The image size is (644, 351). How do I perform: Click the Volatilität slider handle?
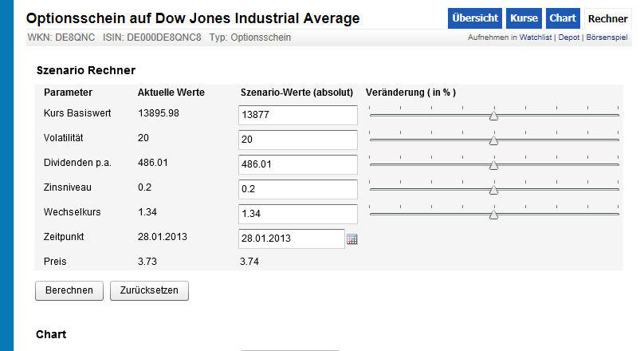tap(493, 140)
